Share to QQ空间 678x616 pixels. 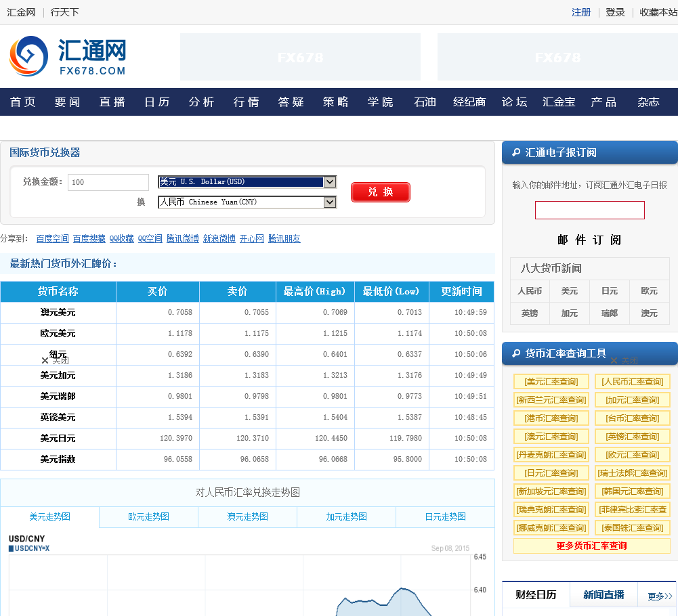150,239
